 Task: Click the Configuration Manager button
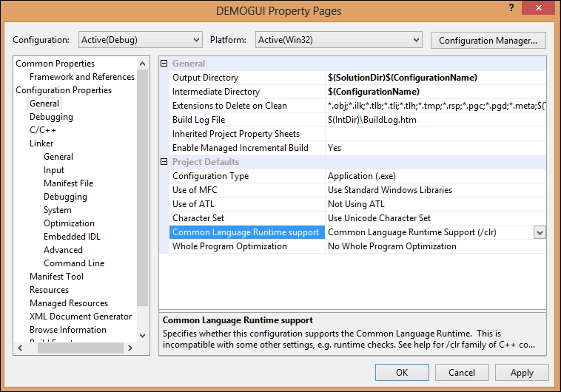488,41
